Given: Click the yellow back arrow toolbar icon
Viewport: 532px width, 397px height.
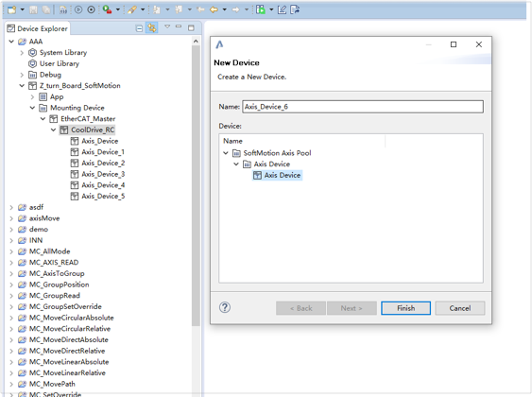Looking at the screenshot, I should pos(214,9).
